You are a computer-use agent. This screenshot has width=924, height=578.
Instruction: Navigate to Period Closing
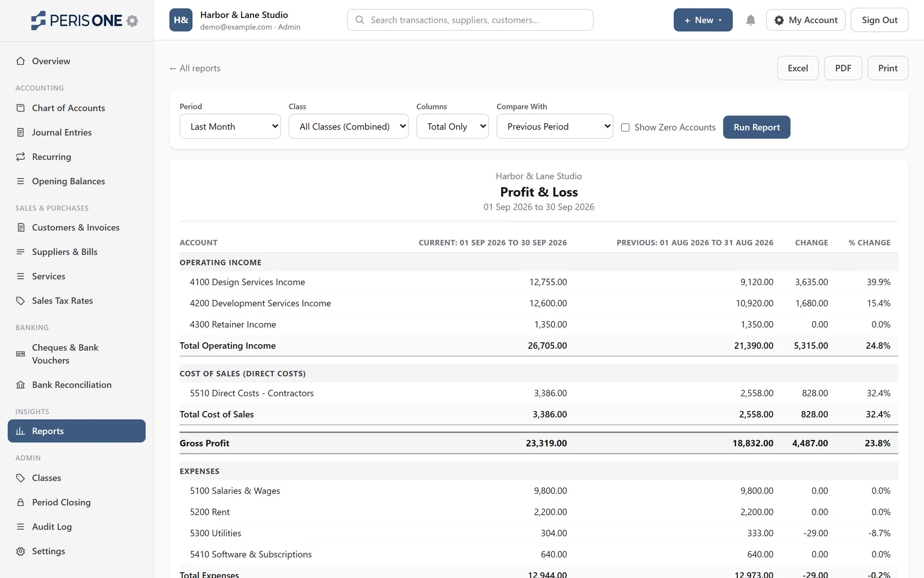click(x=76, y=502)
